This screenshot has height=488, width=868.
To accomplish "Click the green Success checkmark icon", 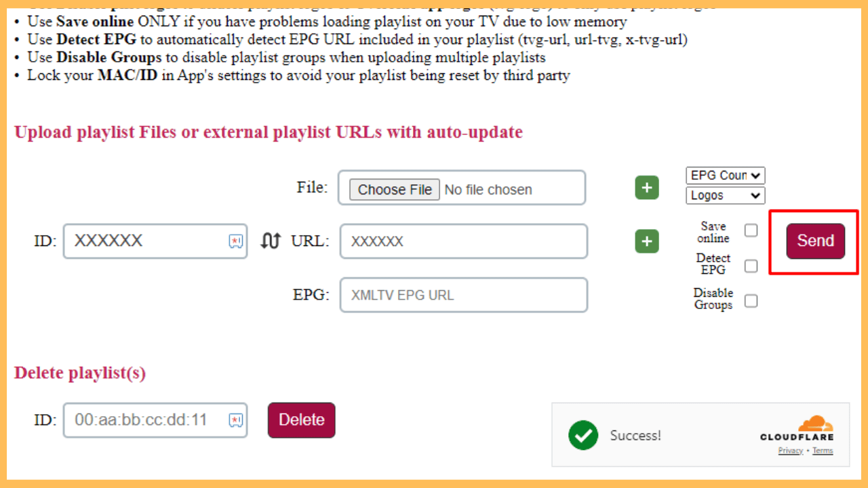I will click(583, 436).
